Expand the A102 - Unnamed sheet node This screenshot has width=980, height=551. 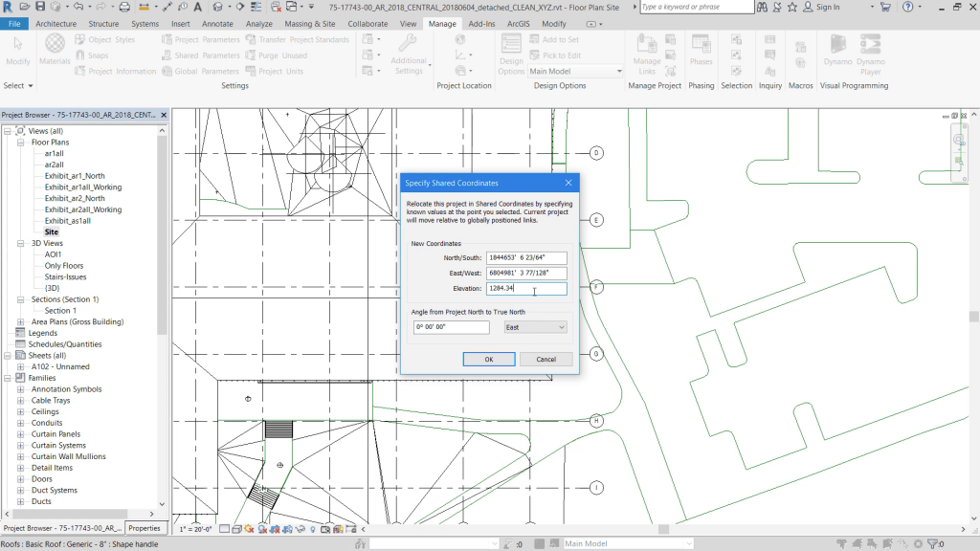click(20, 366)
